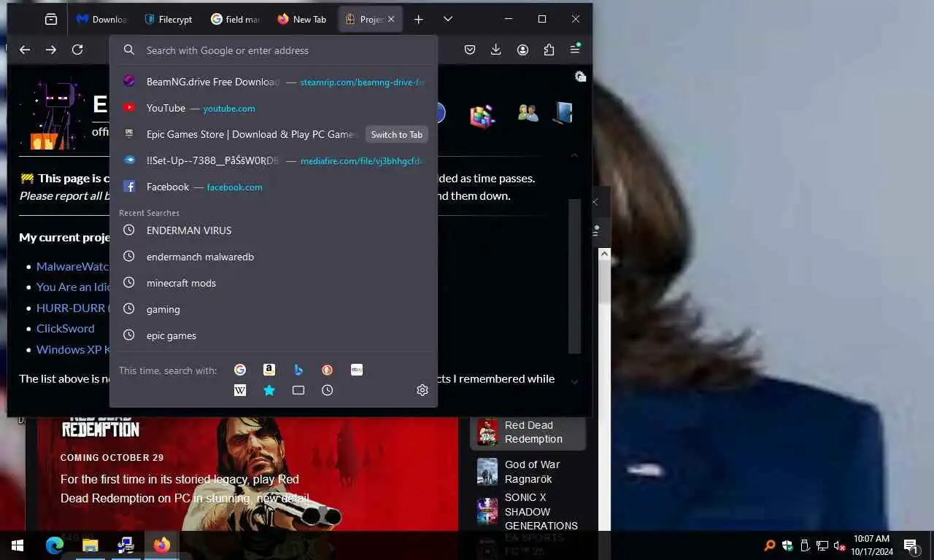Search history using the clock icon
The width and height of the screenshot is (934, 560).
[328, 390]
